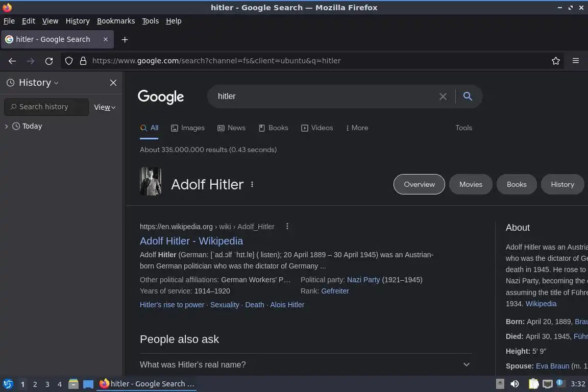This screenshot has width=588, height=392.
Task: Open the More search filters dropdown
Action: [x=357, y=128]
